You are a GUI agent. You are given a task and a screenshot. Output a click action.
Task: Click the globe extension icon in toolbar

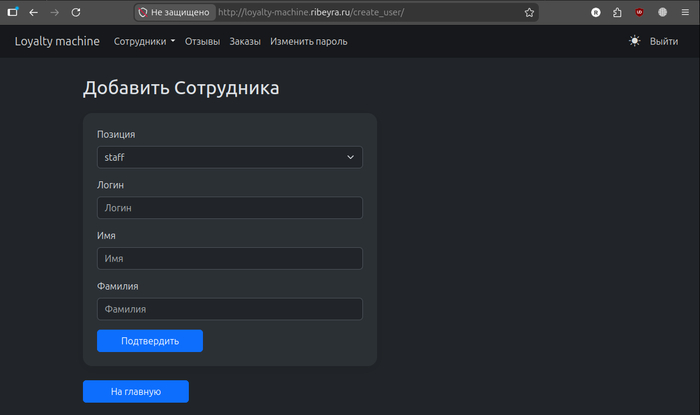(x=661, y=13)
